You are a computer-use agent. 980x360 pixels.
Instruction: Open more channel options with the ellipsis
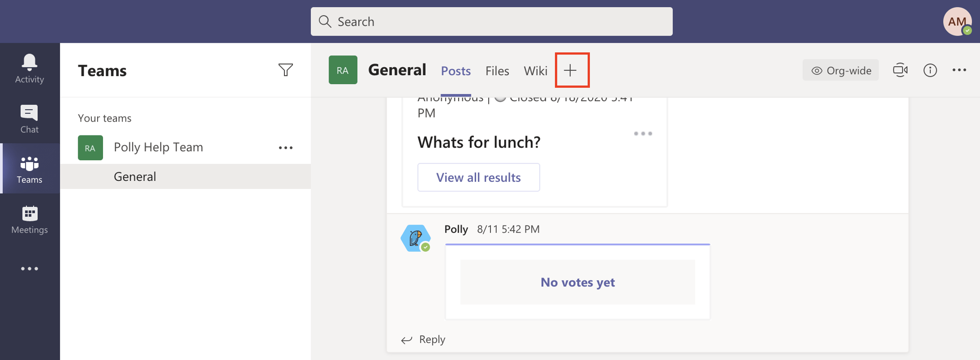(960, 70)
